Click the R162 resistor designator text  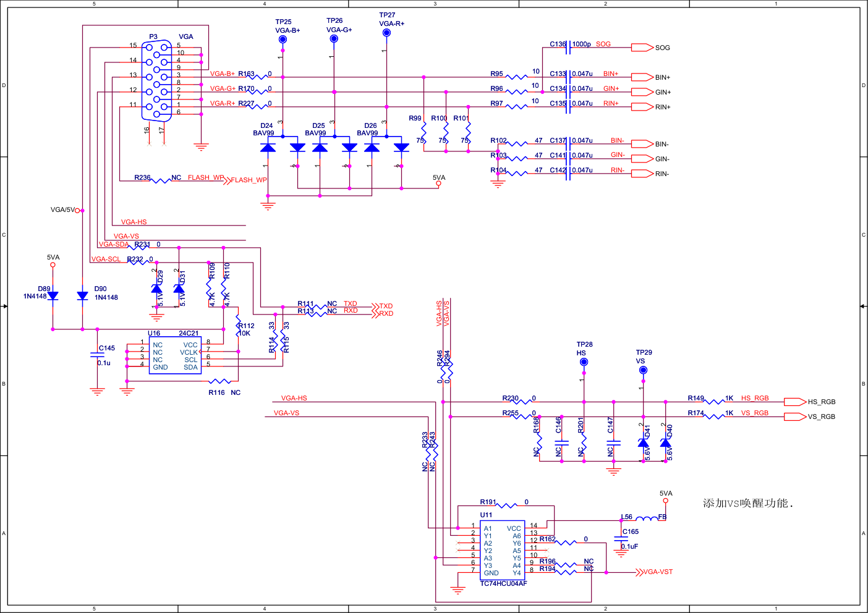(547, 539)
